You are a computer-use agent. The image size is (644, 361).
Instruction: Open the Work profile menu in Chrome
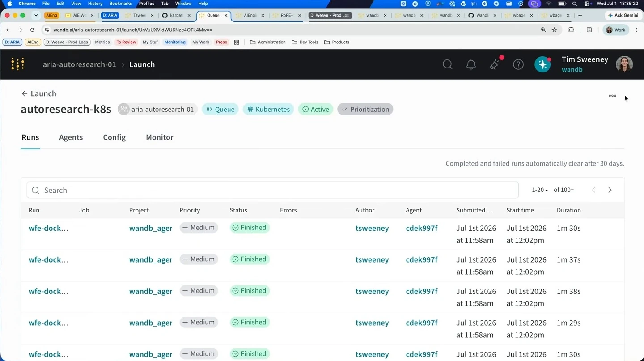tap(616, 30)
